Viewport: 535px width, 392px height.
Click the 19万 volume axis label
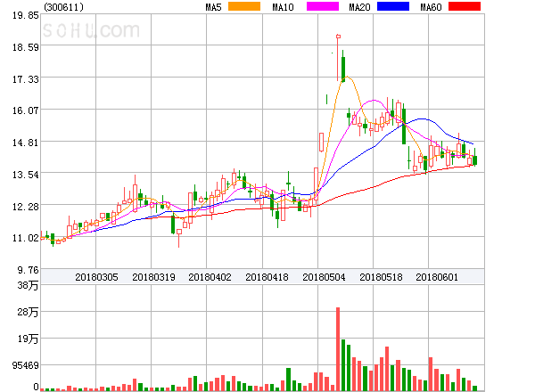click(x=28, y=339)
